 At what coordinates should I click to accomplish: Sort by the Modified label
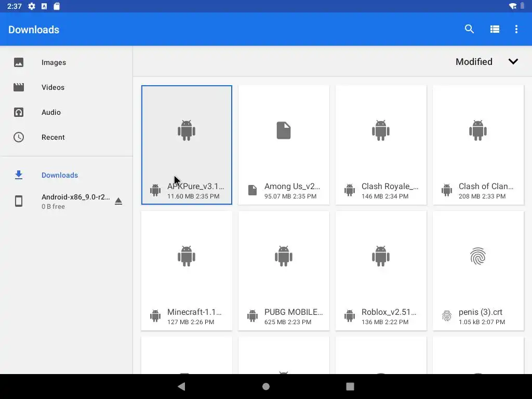(474, 62)
